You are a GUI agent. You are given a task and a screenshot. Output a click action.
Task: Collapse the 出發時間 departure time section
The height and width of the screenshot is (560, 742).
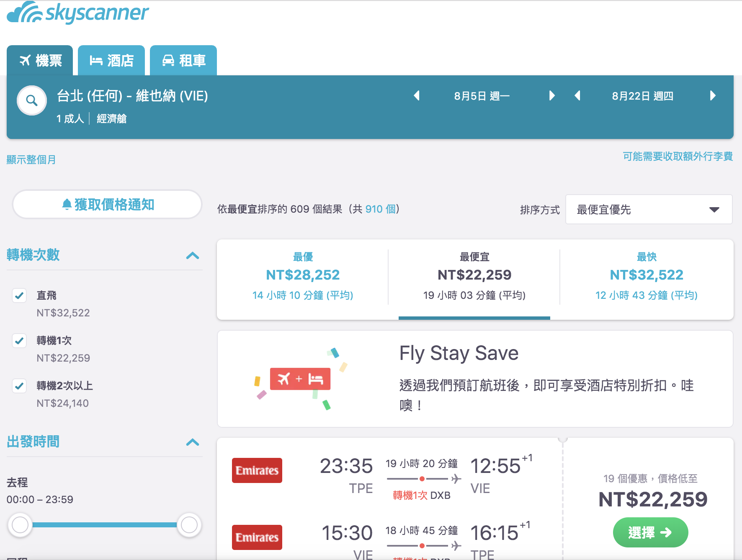[193, 442]
